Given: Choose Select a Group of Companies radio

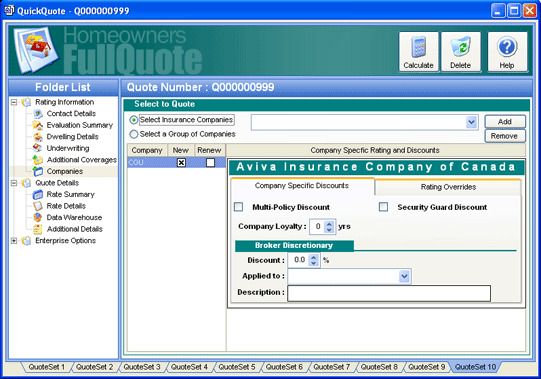Looking at the screenshot, I should point(134,134).
